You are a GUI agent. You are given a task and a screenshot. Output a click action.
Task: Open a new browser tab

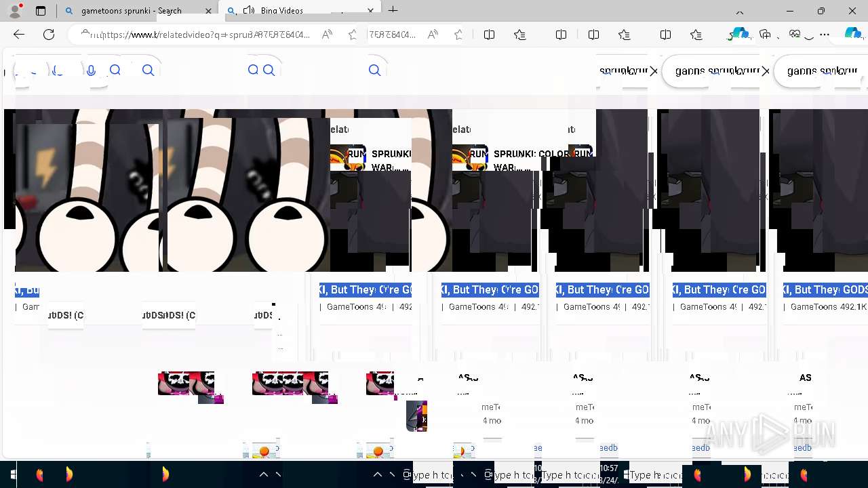coord(393,10)
